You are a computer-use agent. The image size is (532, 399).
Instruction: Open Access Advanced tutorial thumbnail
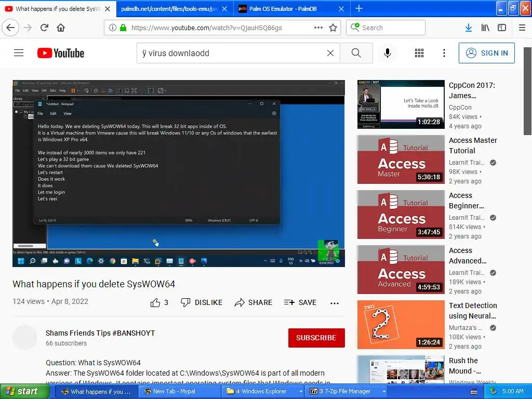coord(401,270)
